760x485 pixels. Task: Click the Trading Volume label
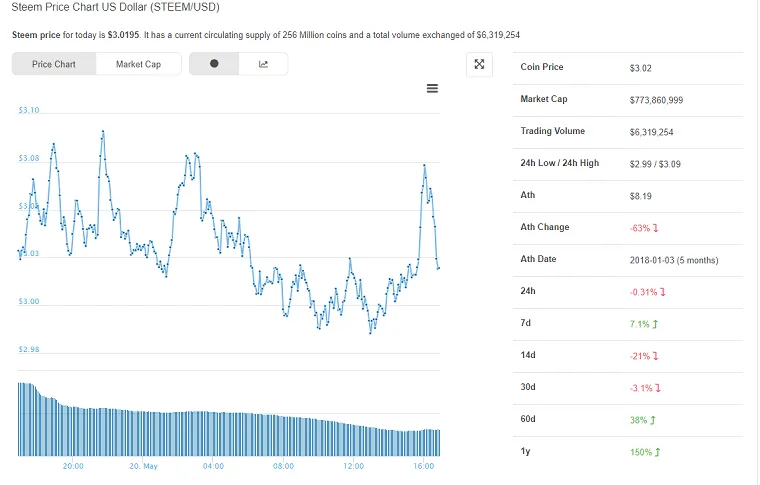point(553,131)
